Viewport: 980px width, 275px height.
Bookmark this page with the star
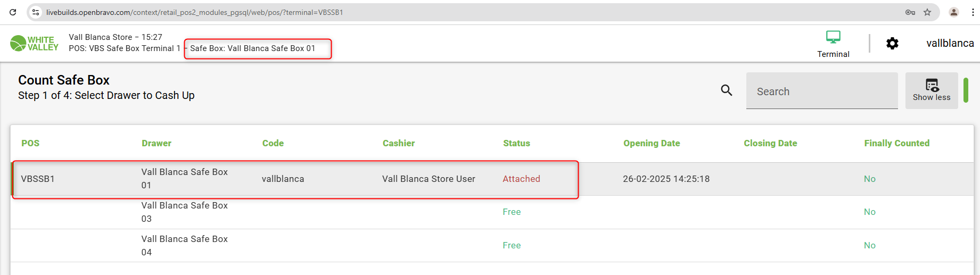point(927,12)
